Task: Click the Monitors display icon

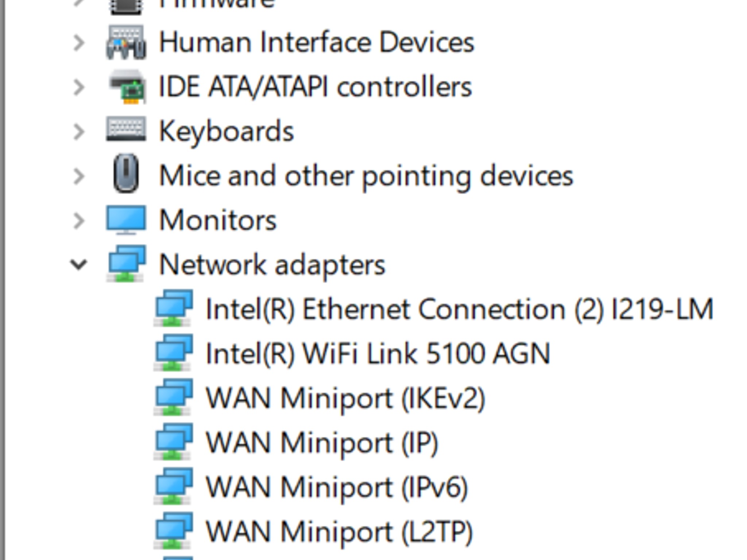Action: tap(126, 220)
